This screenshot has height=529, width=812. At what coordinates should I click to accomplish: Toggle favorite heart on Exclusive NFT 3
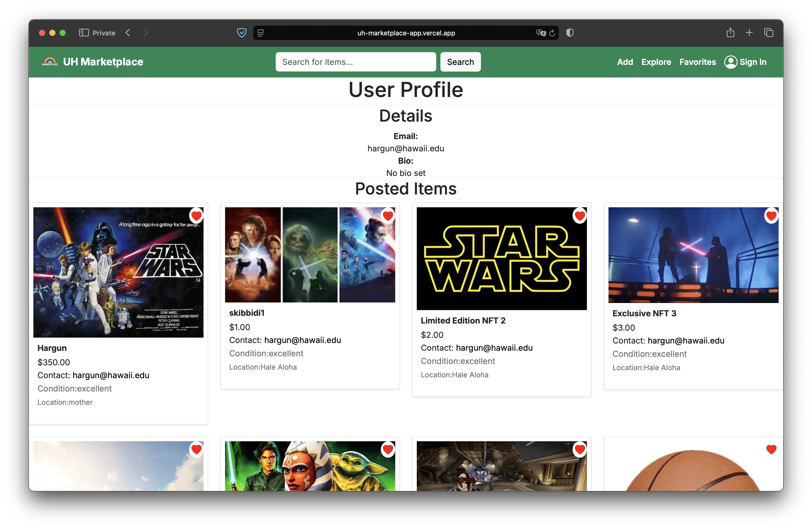[x=771, y=215]
